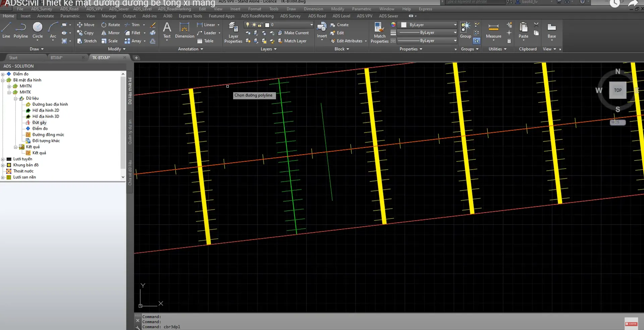Screen dimensions: 644x330
Task: Start the Trim command
Action: coord(132,25)
